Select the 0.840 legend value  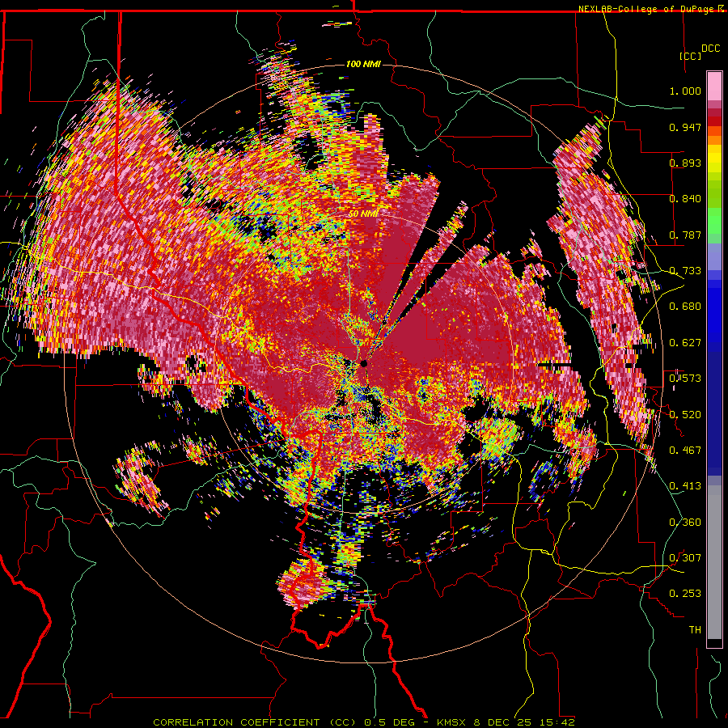click(685, 199)
